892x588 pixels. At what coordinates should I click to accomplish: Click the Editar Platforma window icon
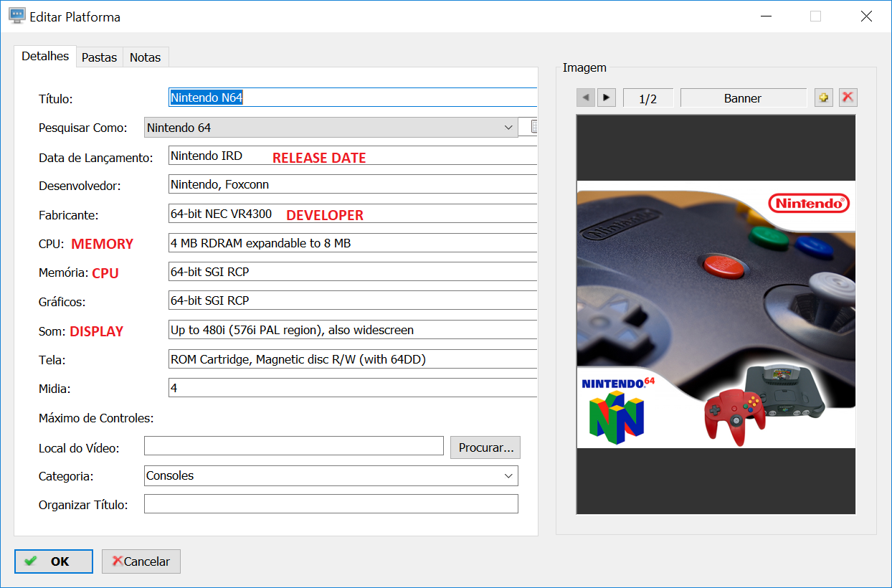click(x=17, y=16)
